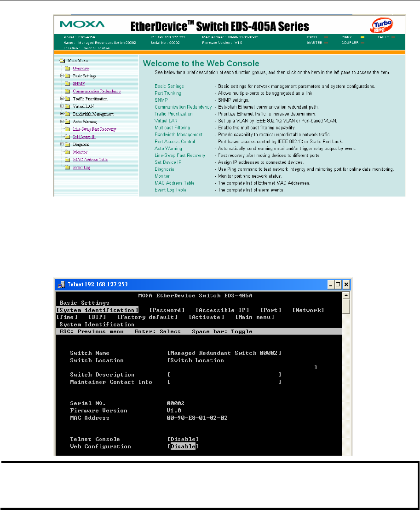Click the Telnet window title icon
Image resolution: width=420 pixels, height=510 pixels.
[61, 284]
